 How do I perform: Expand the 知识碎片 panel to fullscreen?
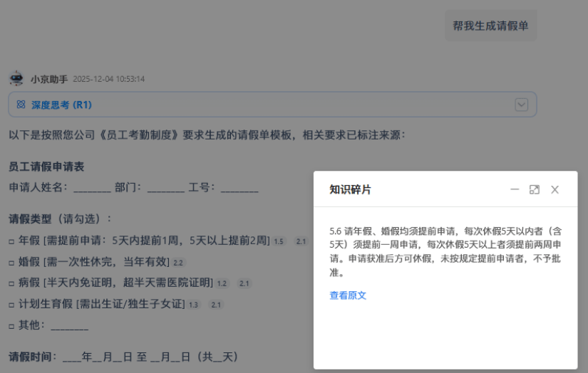click(x=535, y=189)
